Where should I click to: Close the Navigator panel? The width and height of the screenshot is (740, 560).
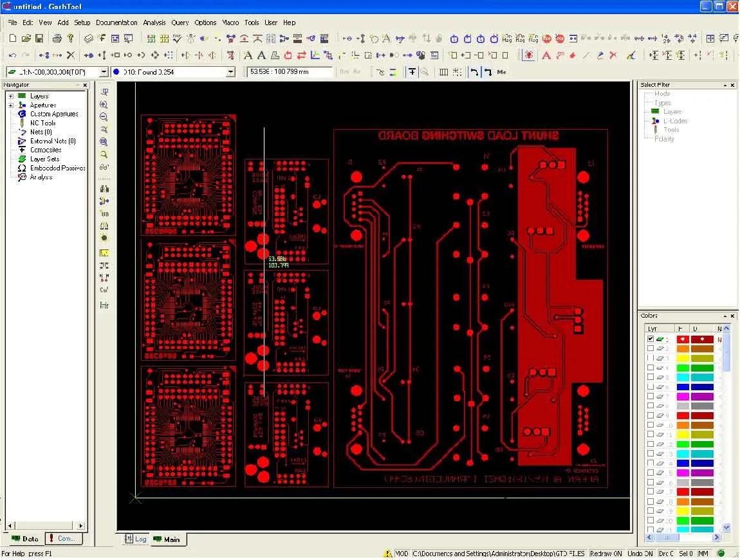pos(85,86)
